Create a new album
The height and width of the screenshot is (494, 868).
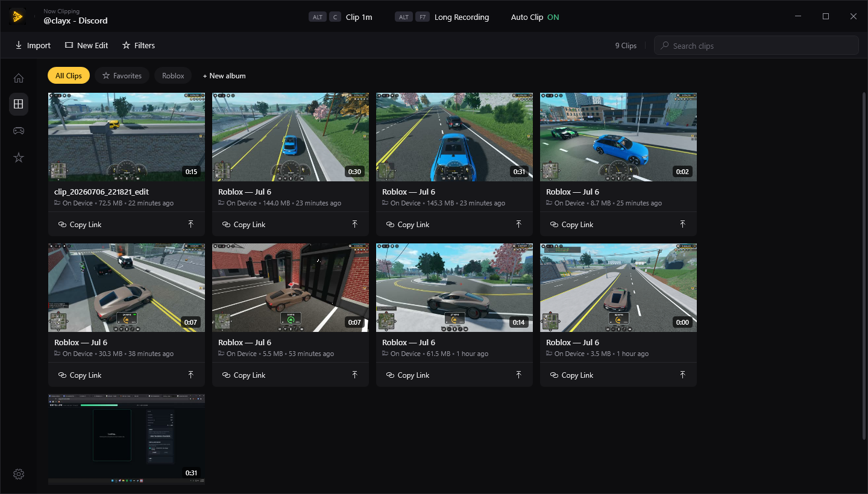[x=224, y=76]
